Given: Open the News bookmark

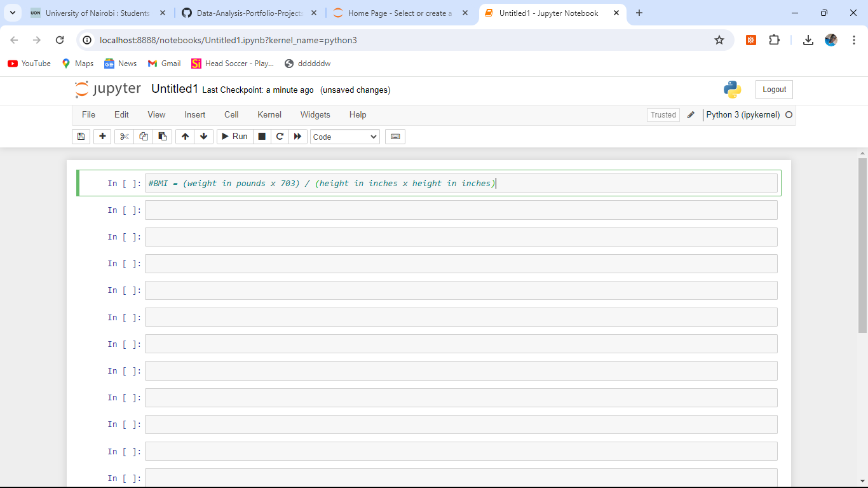Looking at the screenshot, I should click(121, 64).
